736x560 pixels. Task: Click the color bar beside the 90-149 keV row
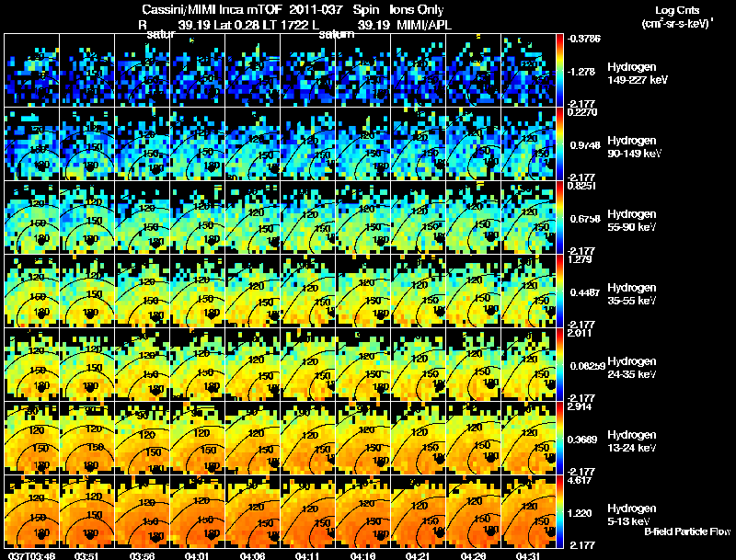point(559,143)
